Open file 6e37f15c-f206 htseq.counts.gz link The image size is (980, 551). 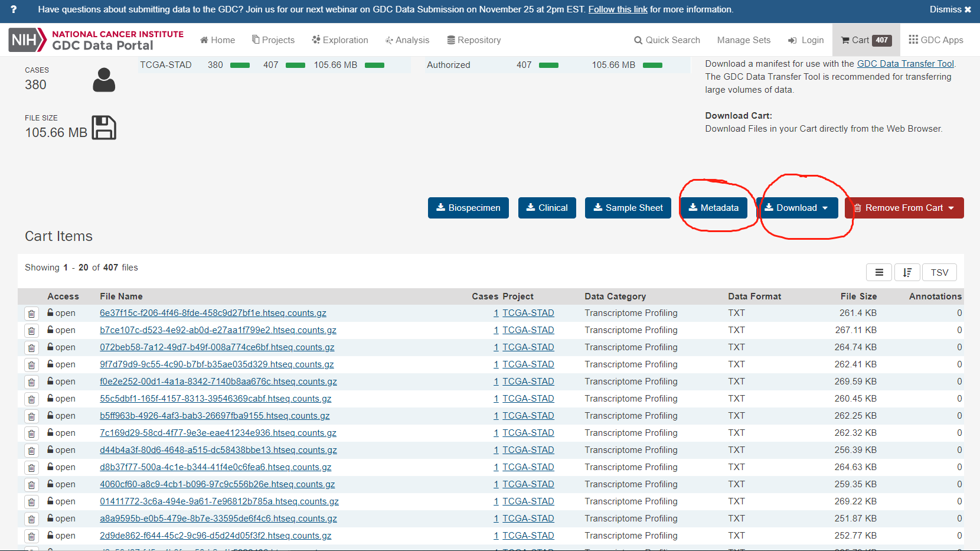[x=213, y=313]
